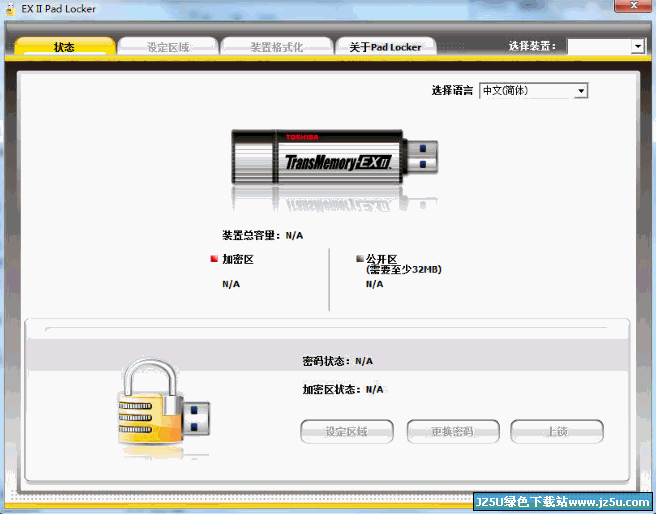Open the 设定区域 tab
The width and height of the screenshot is (656, 514).
(168, 46)
